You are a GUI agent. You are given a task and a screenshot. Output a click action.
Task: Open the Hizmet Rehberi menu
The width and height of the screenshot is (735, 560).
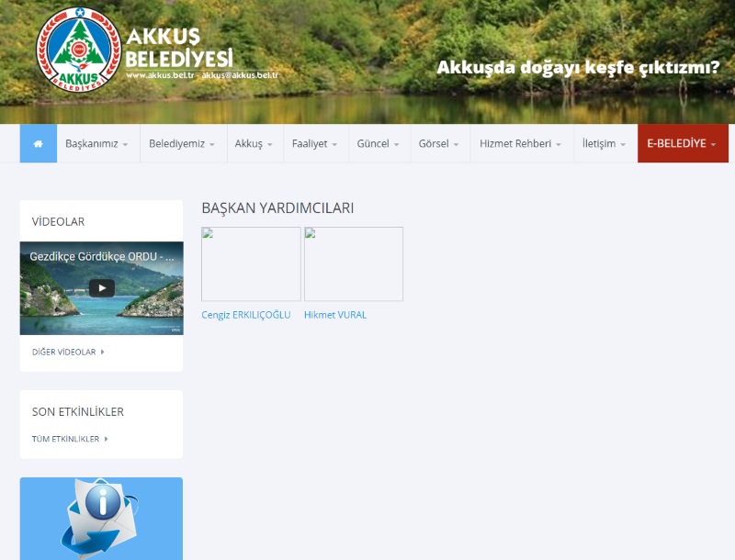coord(521,144)
